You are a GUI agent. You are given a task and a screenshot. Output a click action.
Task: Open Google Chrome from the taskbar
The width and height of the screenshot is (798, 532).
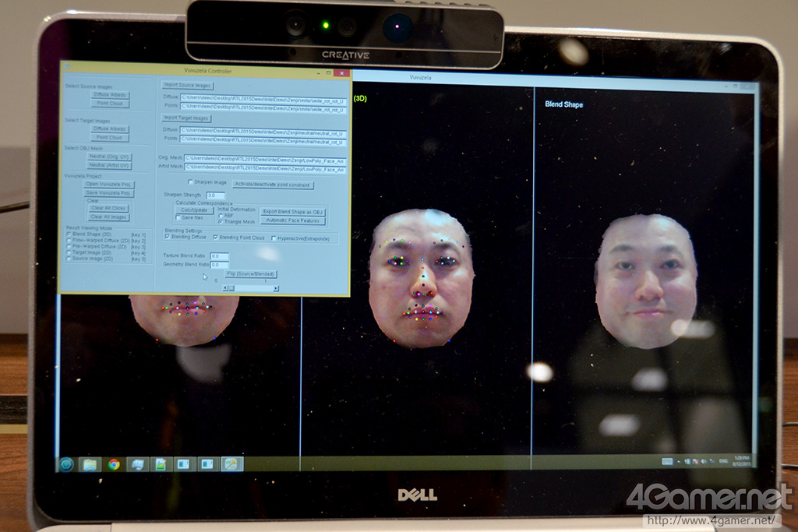pos(114,465)
